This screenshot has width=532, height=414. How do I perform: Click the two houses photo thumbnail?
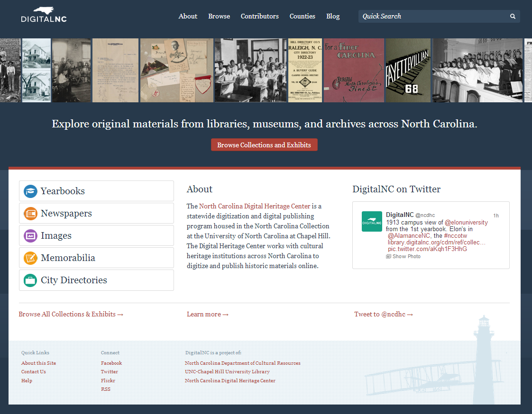click(x=37, y=70)
